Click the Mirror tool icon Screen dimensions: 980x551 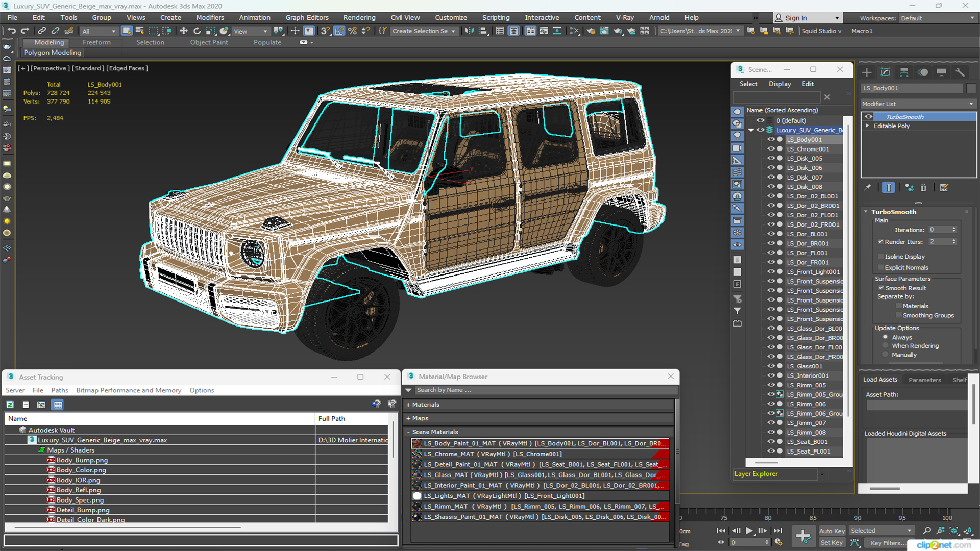[x=469, y=31]
